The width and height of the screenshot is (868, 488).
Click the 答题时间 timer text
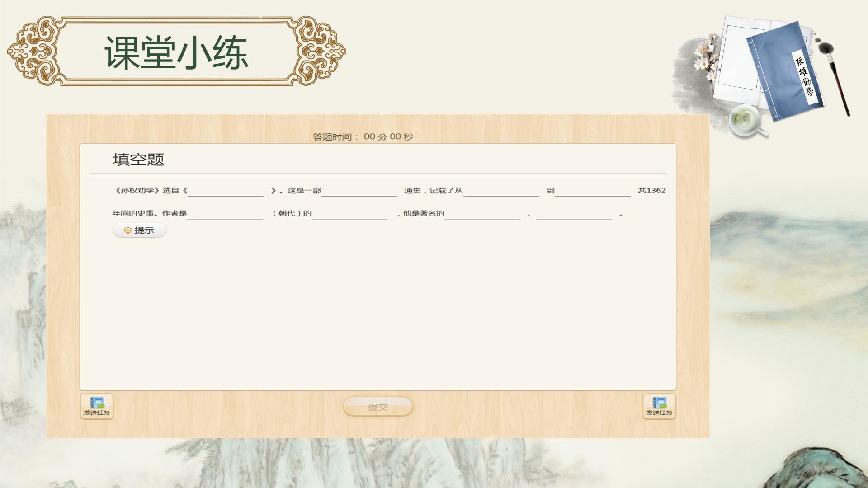pyautogui.click(x=363, y=136)
